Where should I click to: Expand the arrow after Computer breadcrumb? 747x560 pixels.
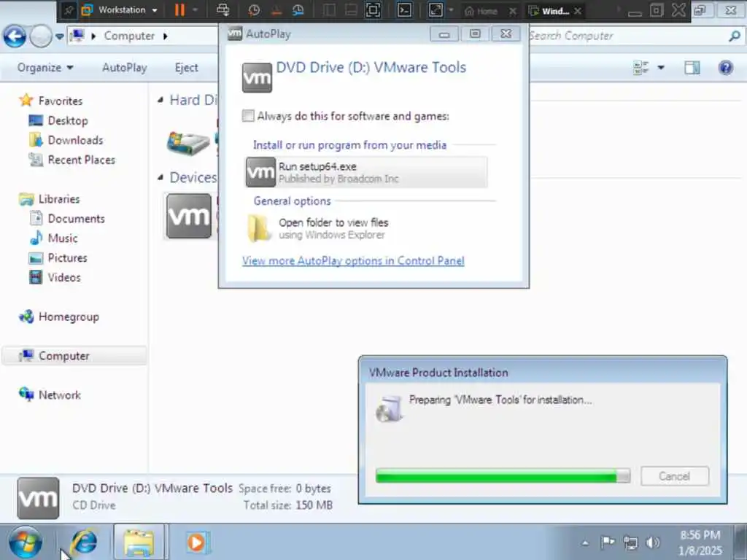[166, 36]
